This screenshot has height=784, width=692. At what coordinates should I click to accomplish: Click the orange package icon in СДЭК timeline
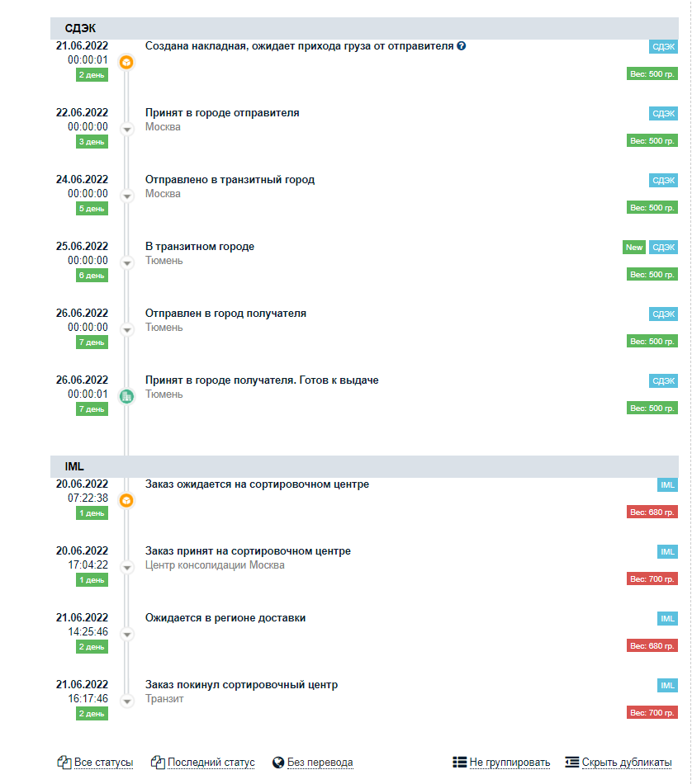[x=126, y=62]
